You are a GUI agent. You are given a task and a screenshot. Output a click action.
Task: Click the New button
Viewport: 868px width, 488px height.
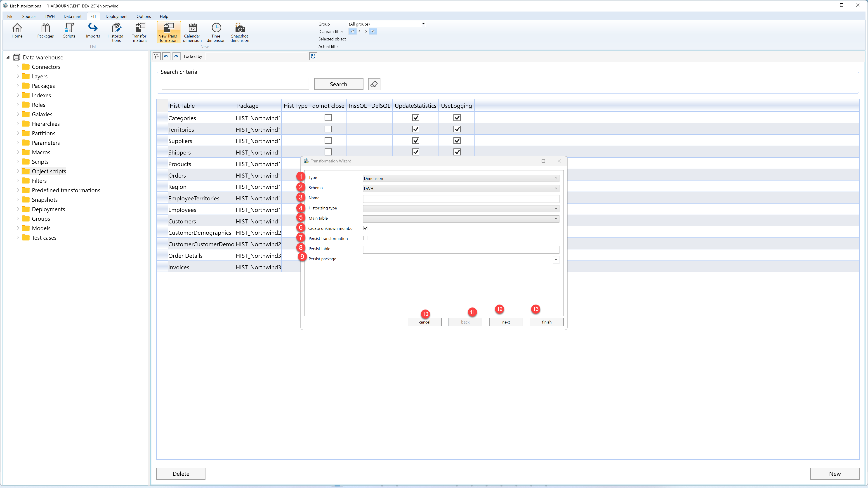click(x=835, y=474)
